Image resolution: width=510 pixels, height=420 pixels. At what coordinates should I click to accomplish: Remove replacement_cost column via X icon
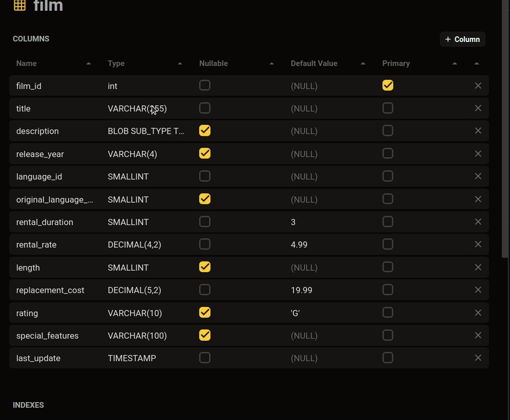point(478,289)
